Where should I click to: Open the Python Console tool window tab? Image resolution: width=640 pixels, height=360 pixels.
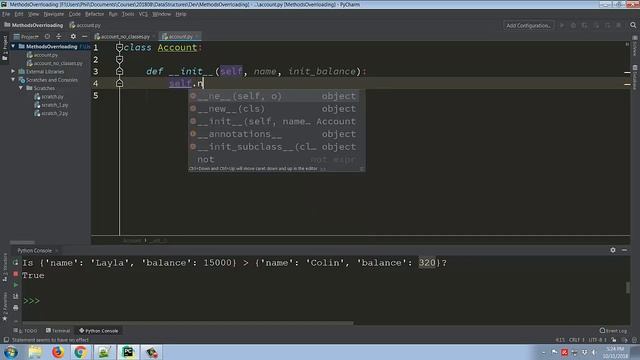pos(98,331)
